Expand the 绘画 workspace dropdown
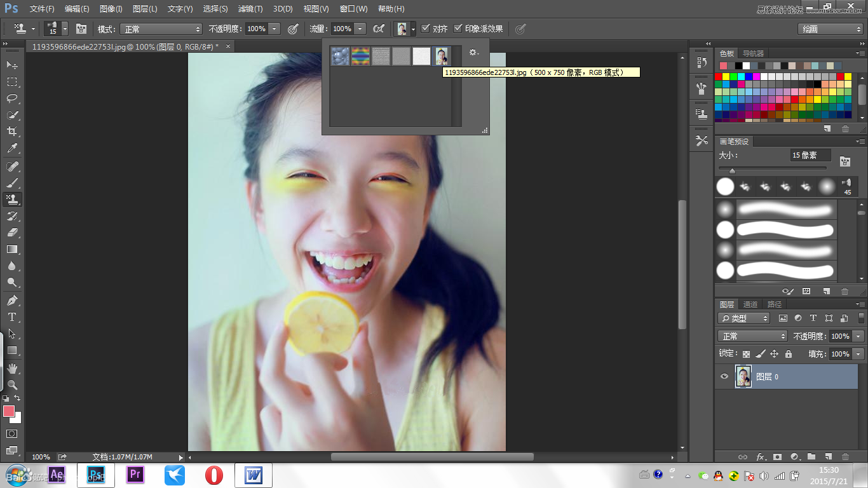868x488 pixels. click(x=830, y=29)
